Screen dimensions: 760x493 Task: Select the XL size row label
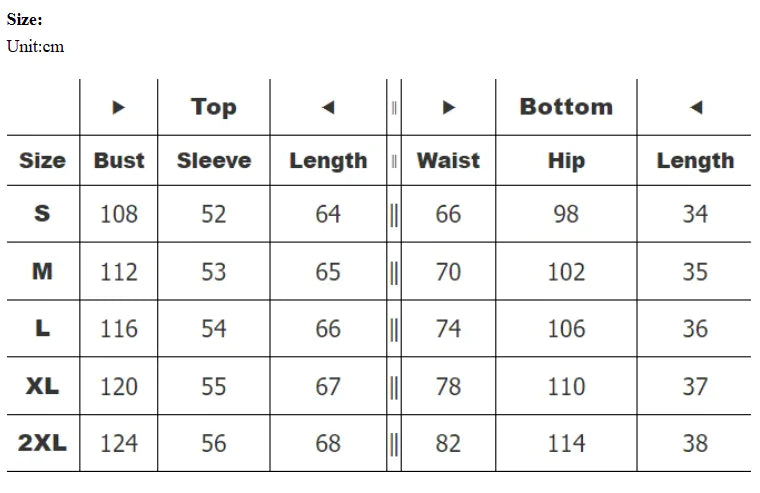[42, 386]
